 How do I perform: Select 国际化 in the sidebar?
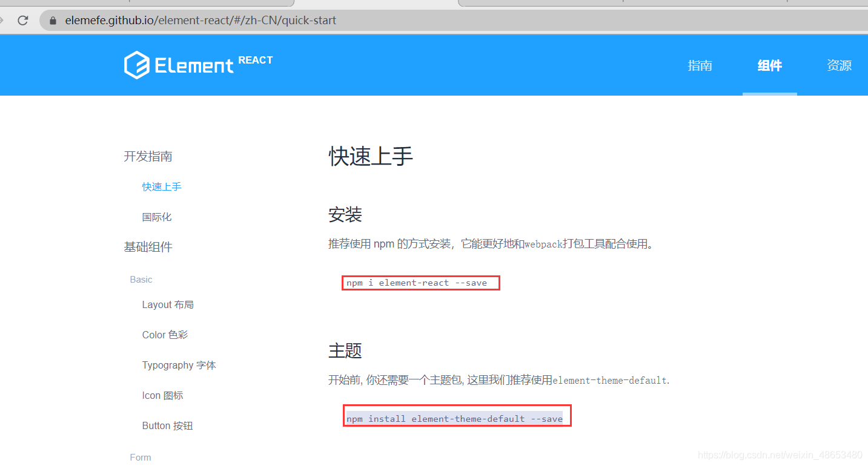157,217
